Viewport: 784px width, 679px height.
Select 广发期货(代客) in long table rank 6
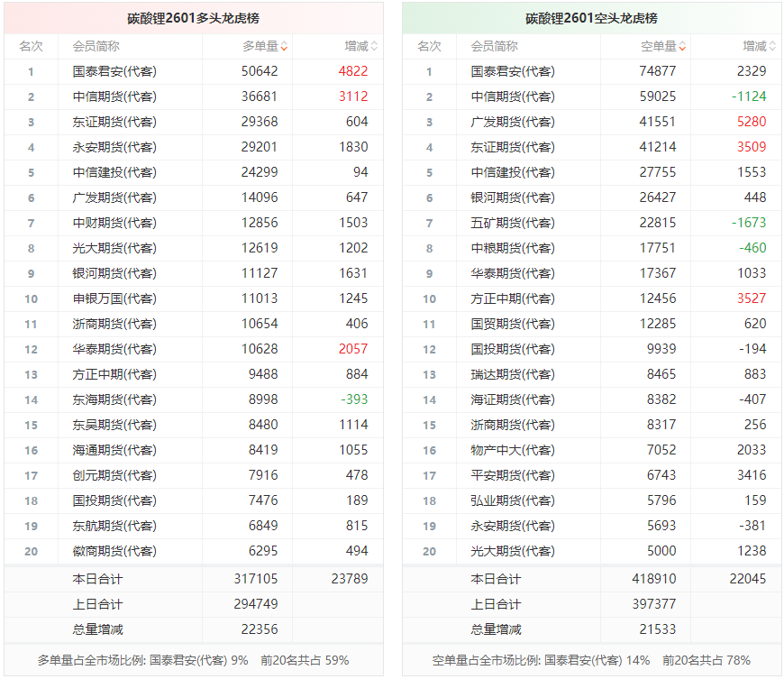click(114, 197)
